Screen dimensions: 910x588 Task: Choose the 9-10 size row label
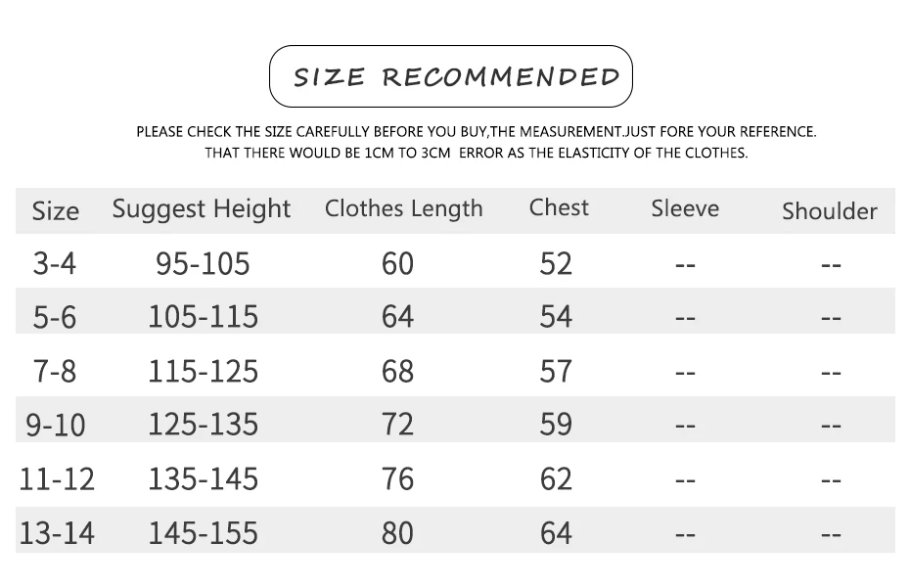[x=55, y=425]
